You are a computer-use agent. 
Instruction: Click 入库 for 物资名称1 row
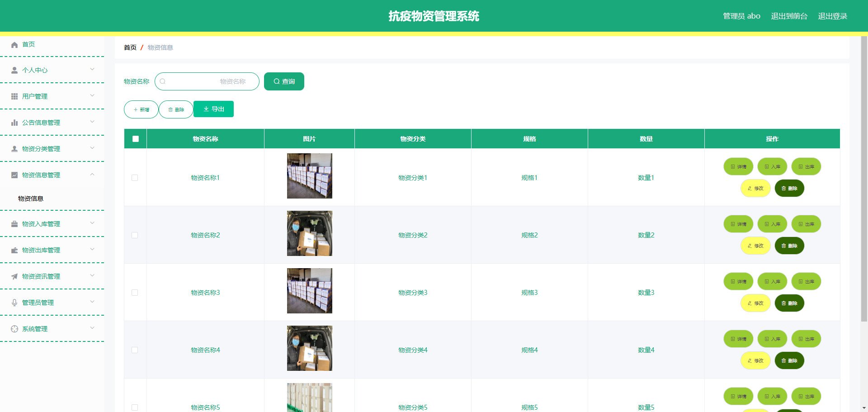tap(772, 166)
